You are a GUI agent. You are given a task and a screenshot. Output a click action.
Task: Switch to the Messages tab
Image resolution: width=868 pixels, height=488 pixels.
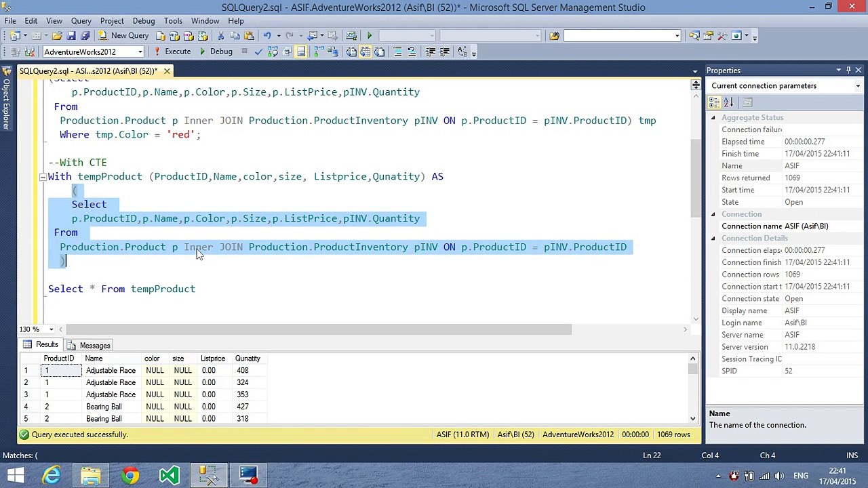(x=89, y=345)
